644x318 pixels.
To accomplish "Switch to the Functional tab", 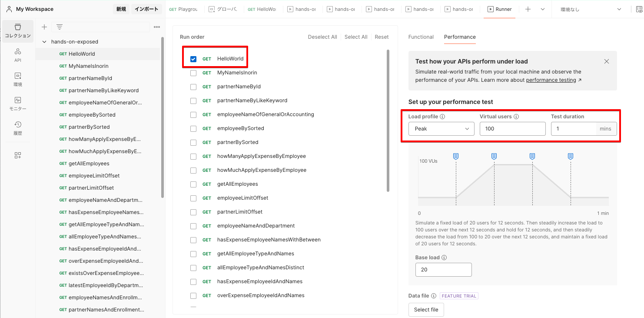I will tap(421, 37).
